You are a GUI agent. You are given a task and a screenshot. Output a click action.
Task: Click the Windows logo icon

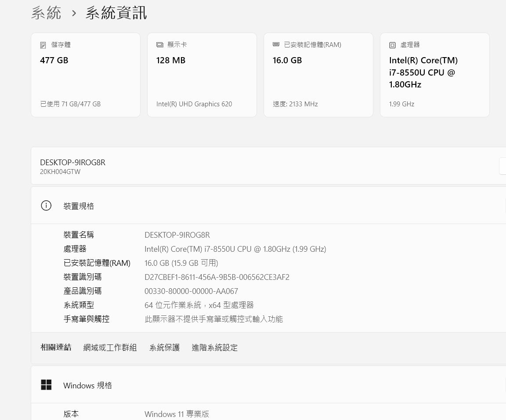click(x=46, y=385)
